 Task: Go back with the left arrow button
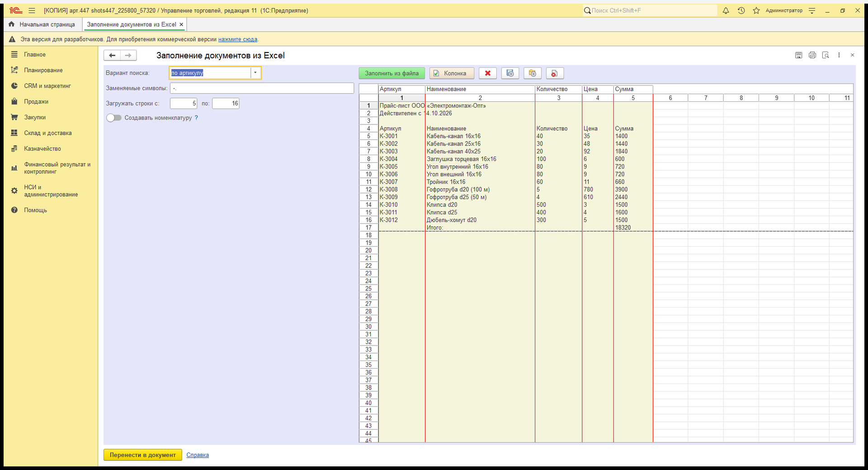(112, 55)
